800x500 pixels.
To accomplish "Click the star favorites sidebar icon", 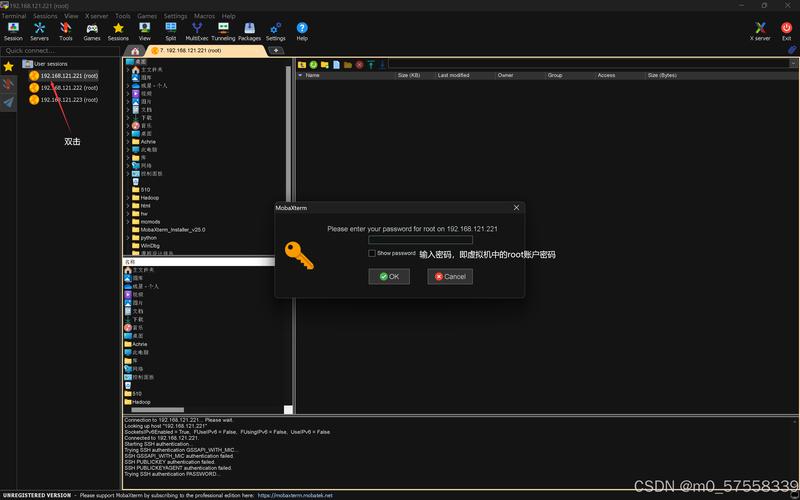I will [9, 66].
